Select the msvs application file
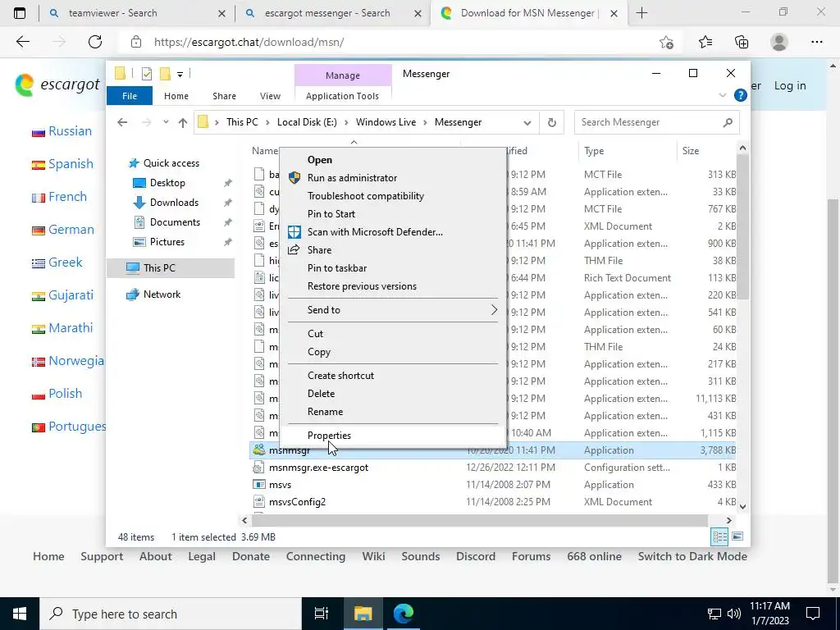Image resolution: width=840 pixels, height=630 pixels. coord(280,485)
